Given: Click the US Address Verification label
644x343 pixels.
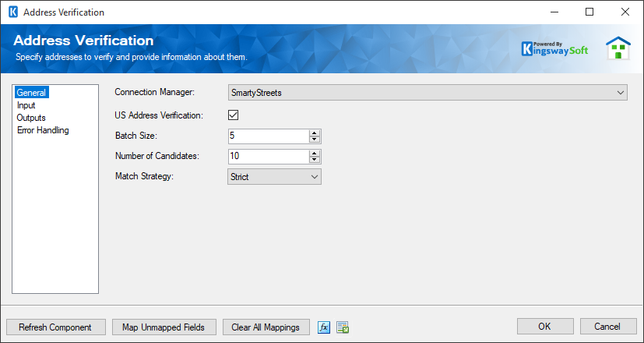Looking at the screenshot, I should click(x=159, y=115).
